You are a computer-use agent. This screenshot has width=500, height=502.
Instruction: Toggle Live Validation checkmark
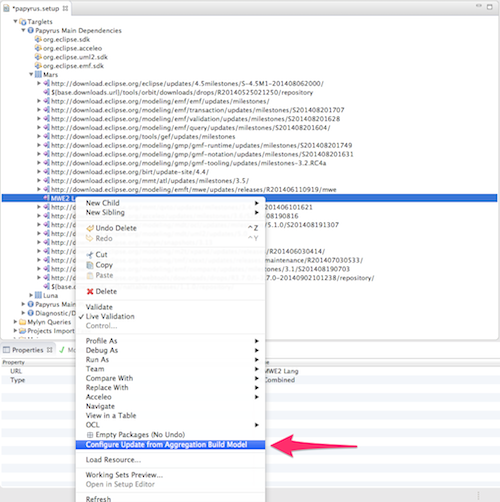pos(81,317)
